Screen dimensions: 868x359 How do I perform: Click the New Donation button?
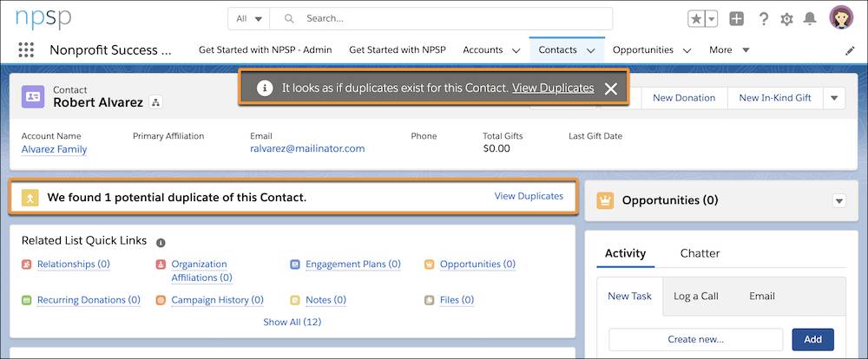pyautogui.click(x=684, y=98)
